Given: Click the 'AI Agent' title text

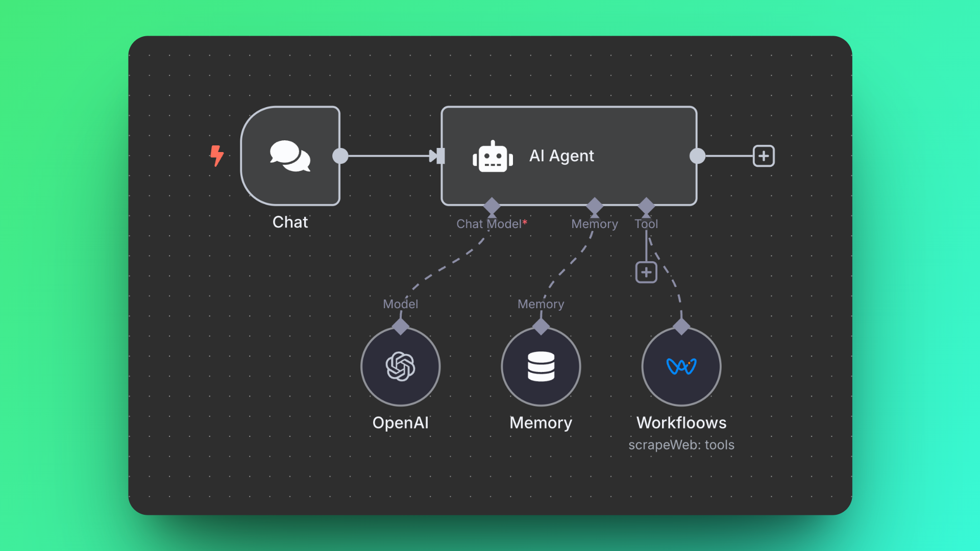Looking at the screenshot, I should pos(561,156).
